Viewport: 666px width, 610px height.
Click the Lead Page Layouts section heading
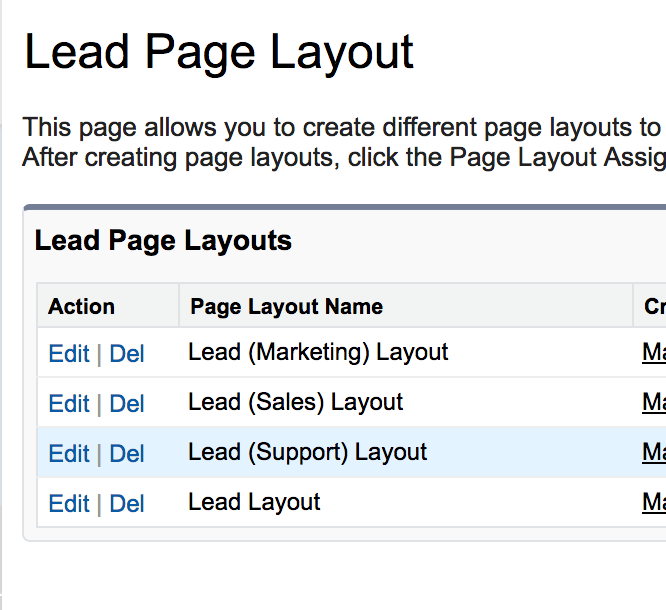pos(163,241)
